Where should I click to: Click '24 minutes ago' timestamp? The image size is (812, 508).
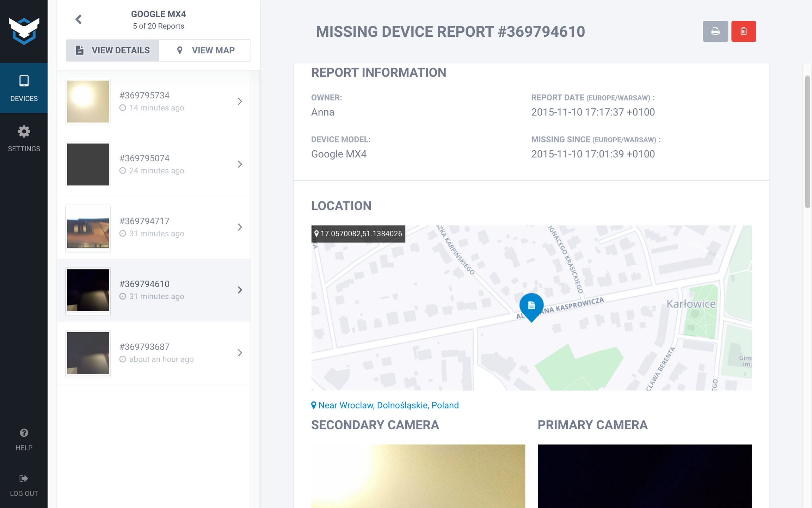[156, 171]
